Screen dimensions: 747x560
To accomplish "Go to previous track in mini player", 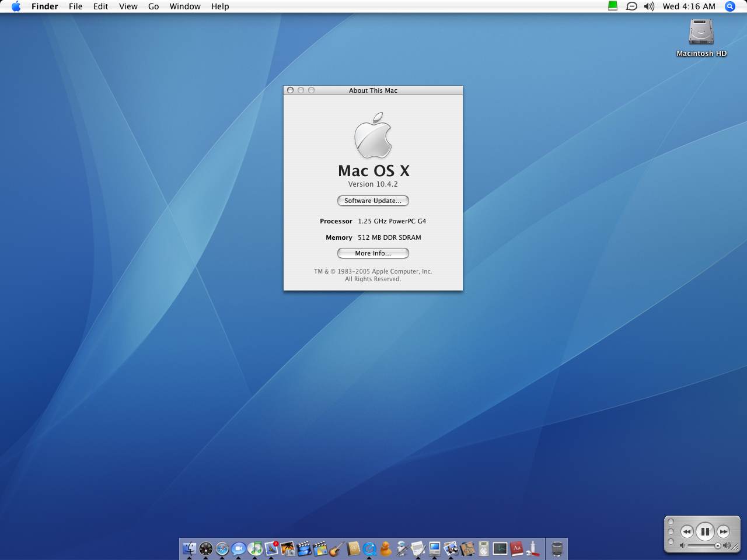I will coord(686,531).
